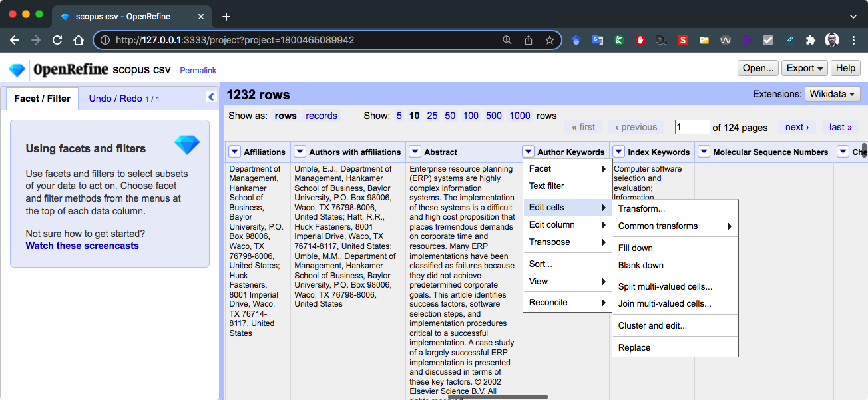Toggle the Author Keywords column dropdown
This screenshot has height=400, width=868.
pyautogui.click(x=528, y=152)
